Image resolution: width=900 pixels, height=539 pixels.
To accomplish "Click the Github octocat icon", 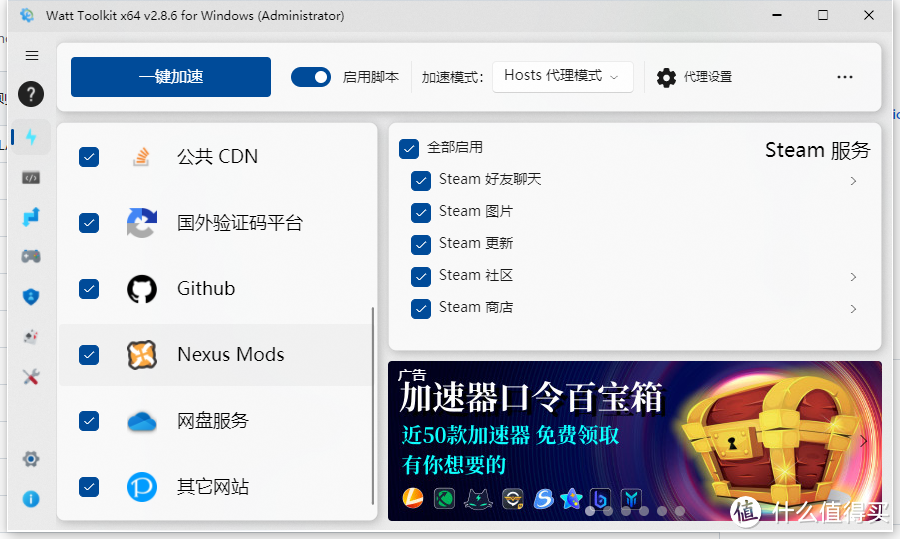I will 142,289.
